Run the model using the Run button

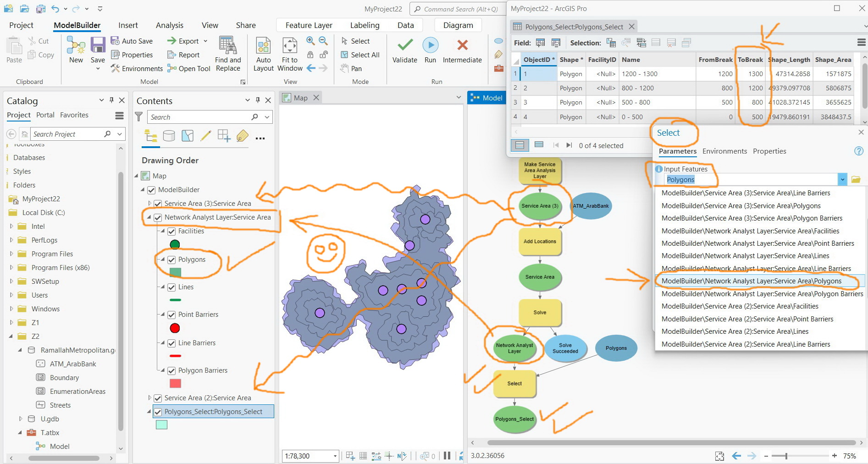pyautogui.click(x=430, y=50)
